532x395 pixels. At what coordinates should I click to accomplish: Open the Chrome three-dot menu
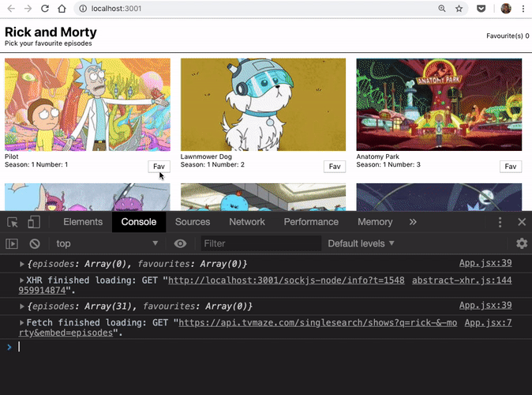tap(523, 9)
